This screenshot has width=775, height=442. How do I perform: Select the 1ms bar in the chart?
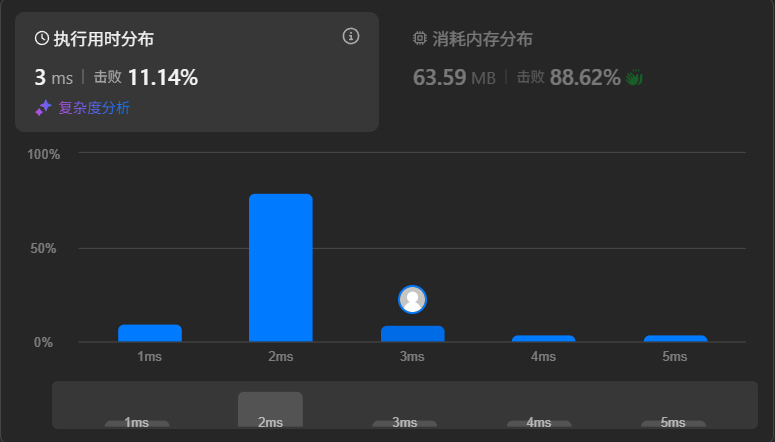[x=150, y=333]
